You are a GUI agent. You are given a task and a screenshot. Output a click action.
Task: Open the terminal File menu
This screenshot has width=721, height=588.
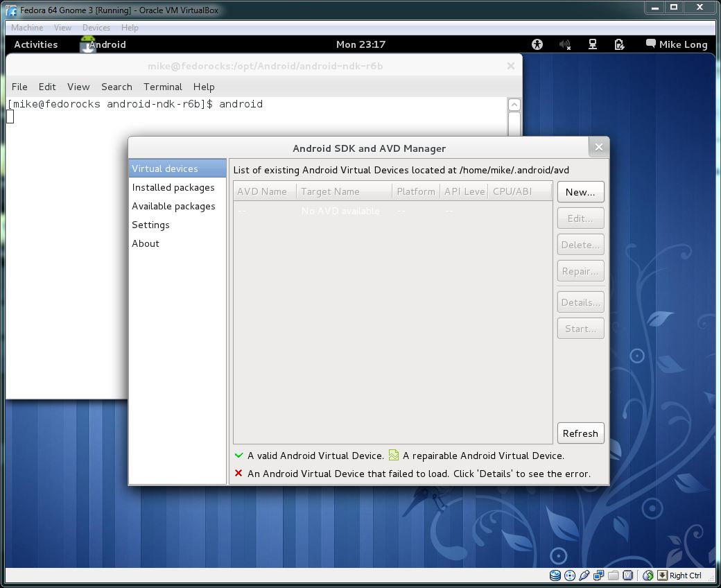click(x=19, y=87)
